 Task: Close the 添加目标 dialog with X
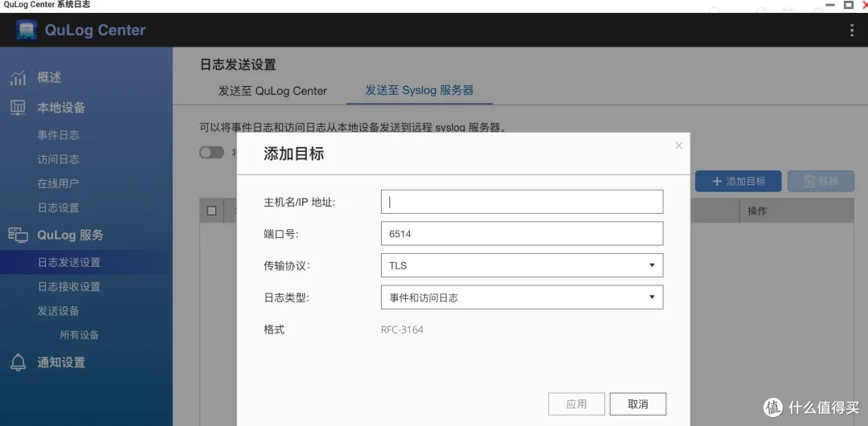click(678, 145)
